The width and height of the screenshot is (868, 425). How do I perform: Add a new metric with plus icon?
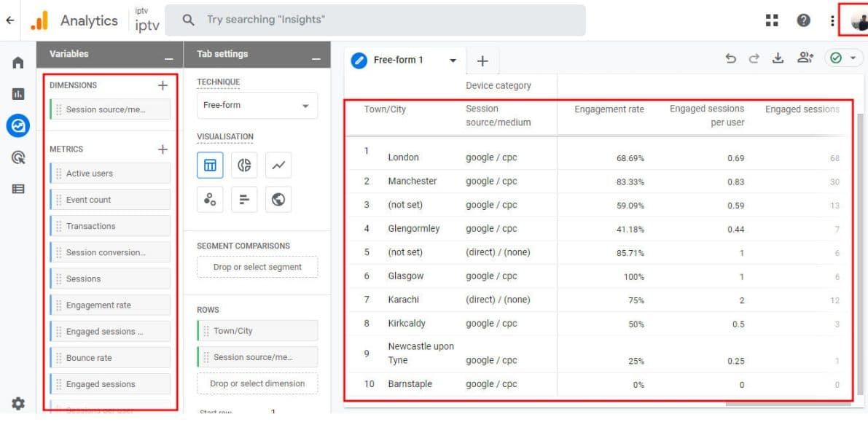coord(163,149)
